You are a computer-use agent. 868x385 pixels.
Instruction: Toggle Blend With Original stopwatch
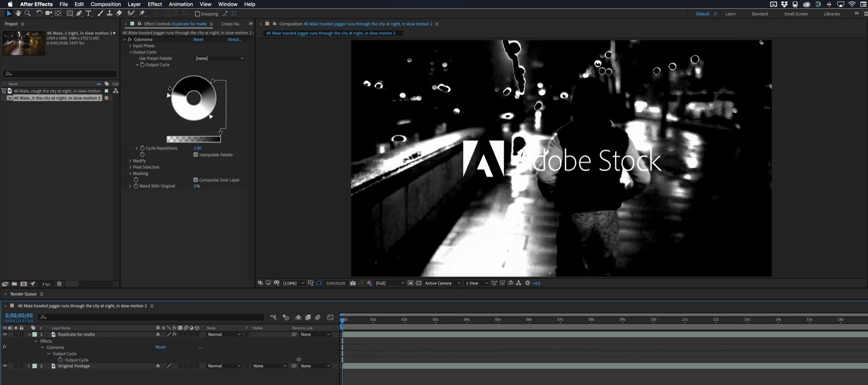(136, 186)
